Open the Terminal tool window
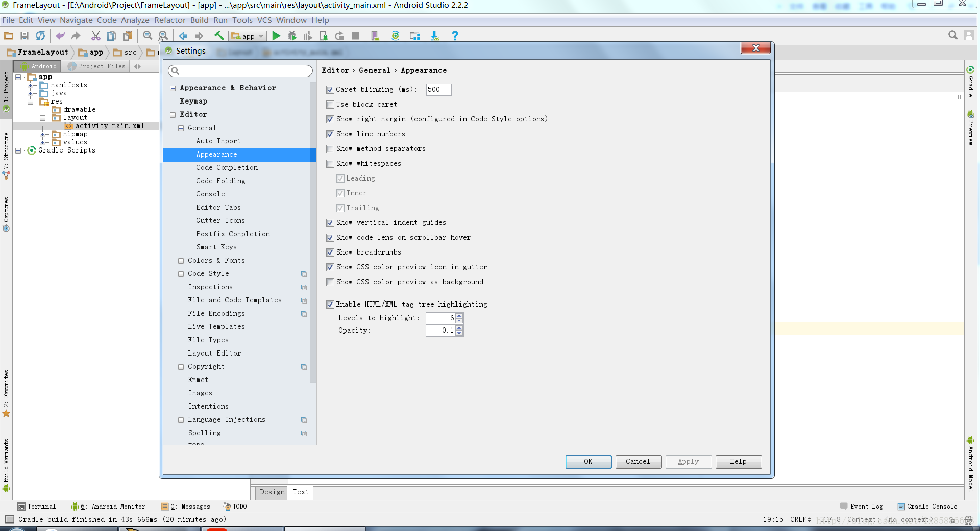This screenshot has height=531, width=980. tap(36, 507)
